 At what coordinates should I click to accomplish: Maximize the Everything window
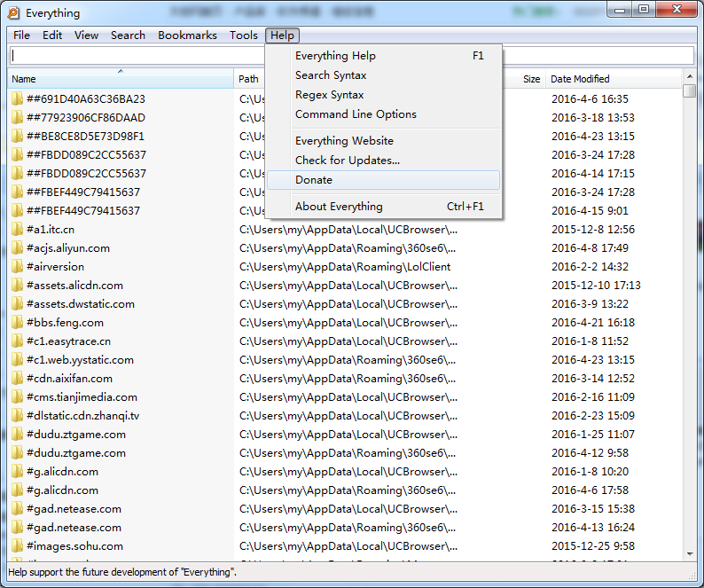pos(644,10)
